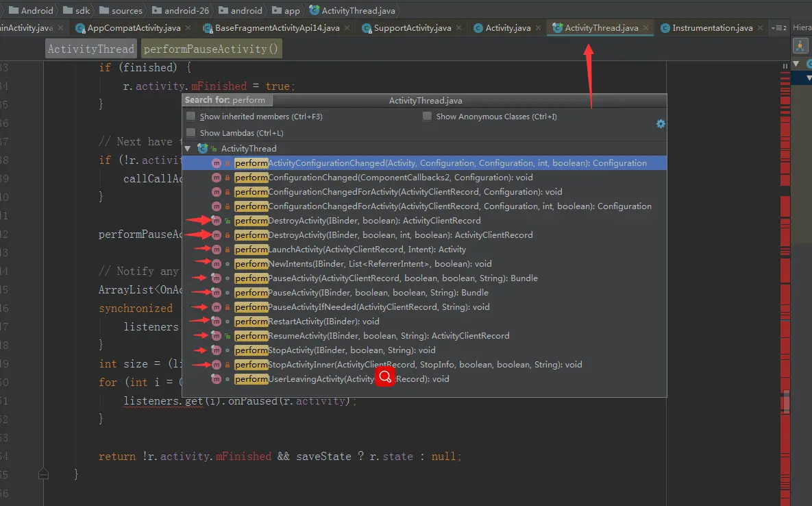Image resolution: width=812 pixels, height=506 pixels.
Task: Click mFinished field in return statement
Action: point(243,456)
